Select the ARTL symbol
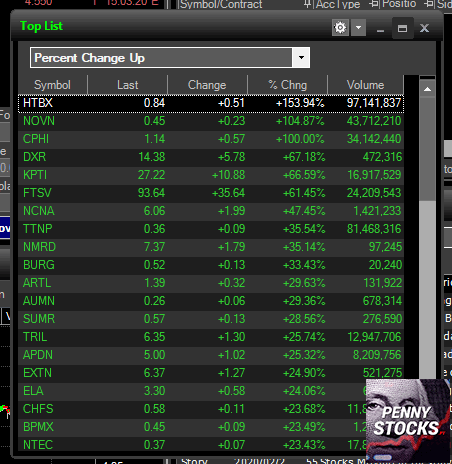Image resolution: width=452 pixels, height=464 pixels. [x=37, y=283]
